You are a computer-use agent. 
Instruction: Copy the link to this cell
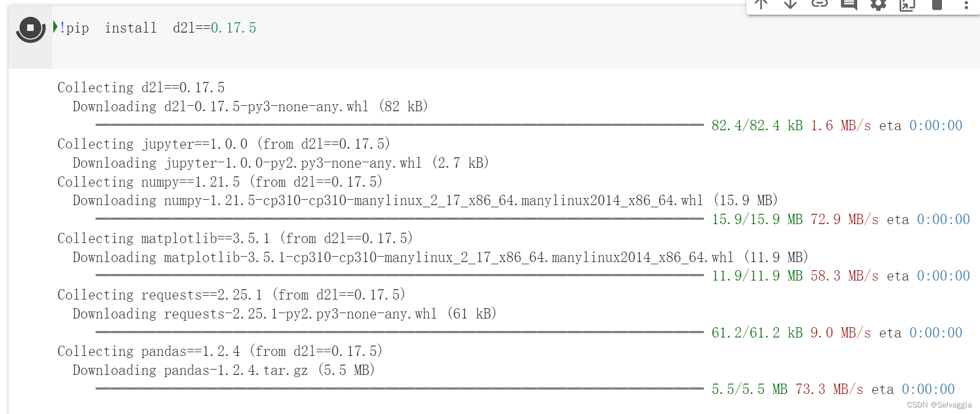pos(820,4)
